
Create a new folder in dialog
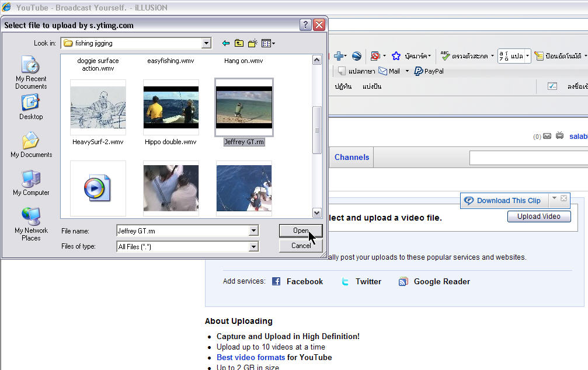253,44
